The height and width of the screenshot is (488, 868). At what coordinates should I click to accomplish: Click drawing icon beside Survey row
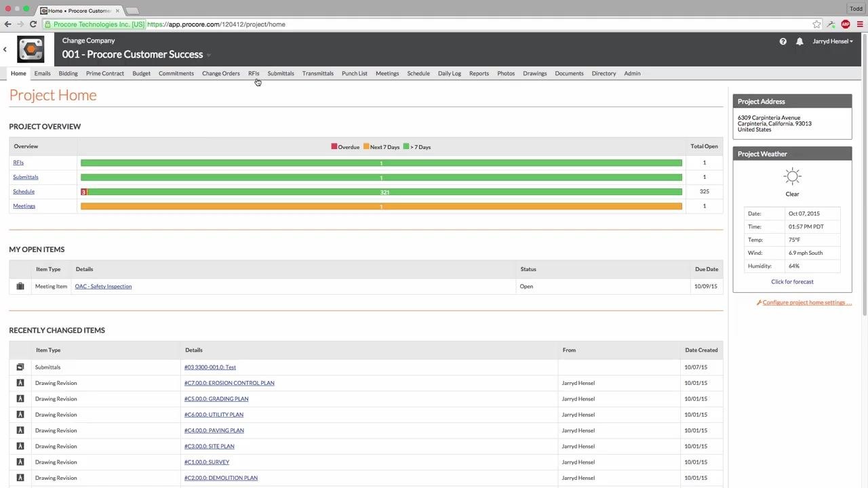pos(20,462)
